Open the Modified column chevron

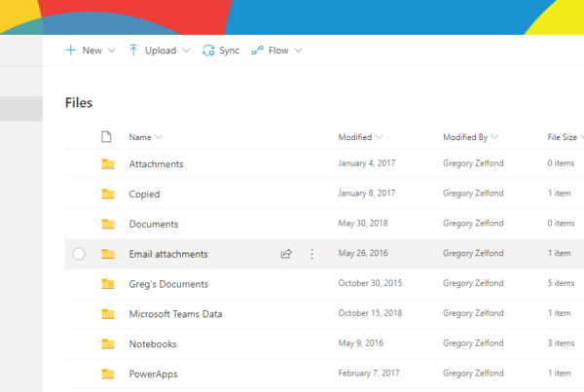[379, 137]
